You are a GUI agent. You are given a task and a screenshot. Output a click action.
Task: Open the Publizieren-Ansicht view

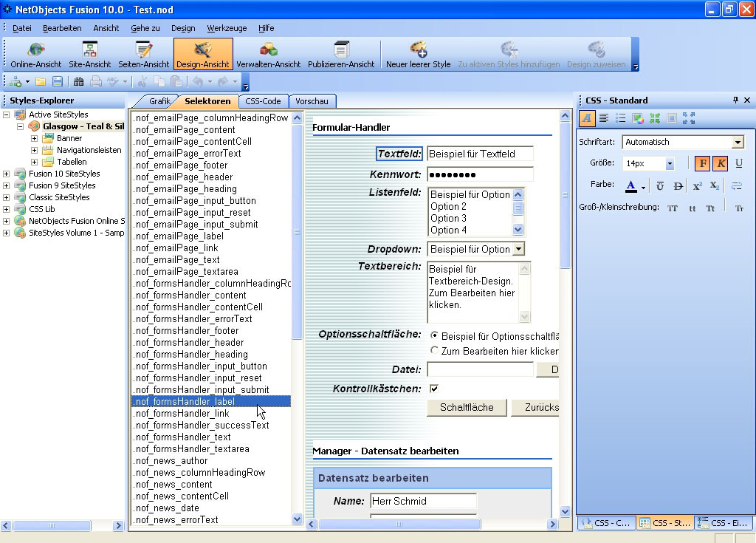coord(341,55)
